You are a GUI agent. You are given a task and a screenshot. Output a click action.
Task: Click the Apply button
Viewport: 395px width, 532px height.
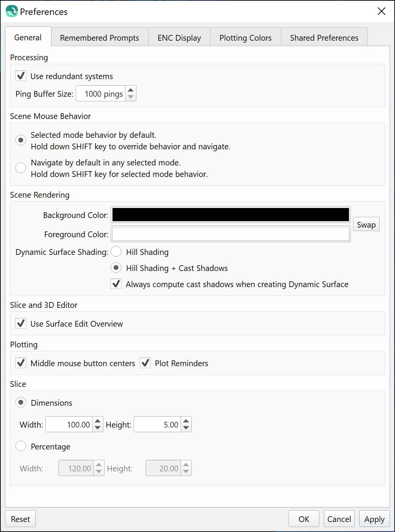(x=374, y=519)
